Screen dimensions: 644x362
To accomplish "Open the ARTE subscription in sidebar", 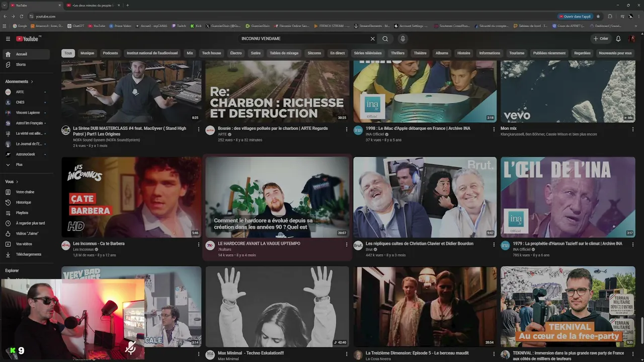I will coord(27,92).
